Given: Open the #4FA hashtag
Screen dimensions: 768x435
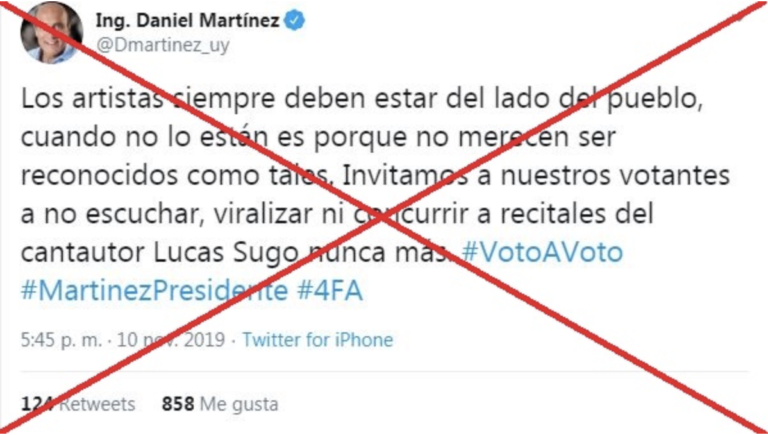Looking at the screenshot, I should pyautogui.click(x=330, y=290).
